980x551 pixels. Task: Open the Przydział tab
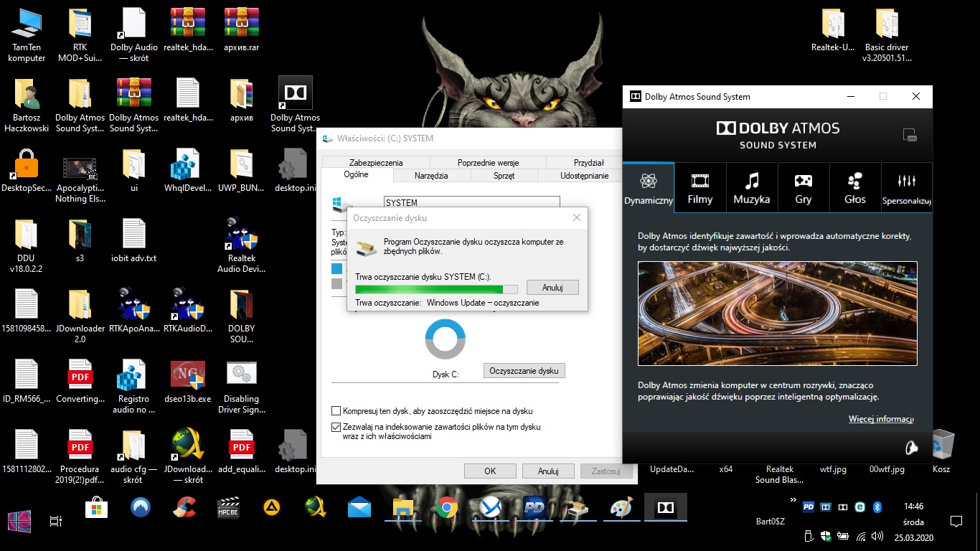coord(589,163)
